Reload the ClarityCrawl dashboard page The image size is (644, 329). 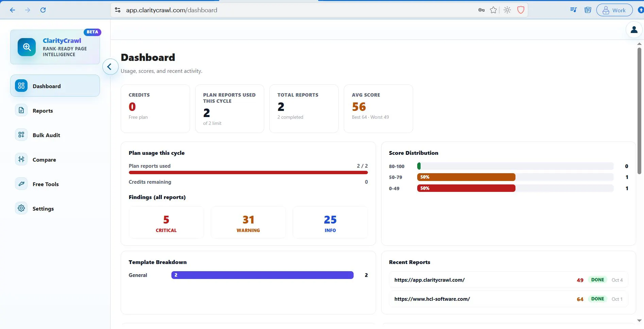click(43, 10)
